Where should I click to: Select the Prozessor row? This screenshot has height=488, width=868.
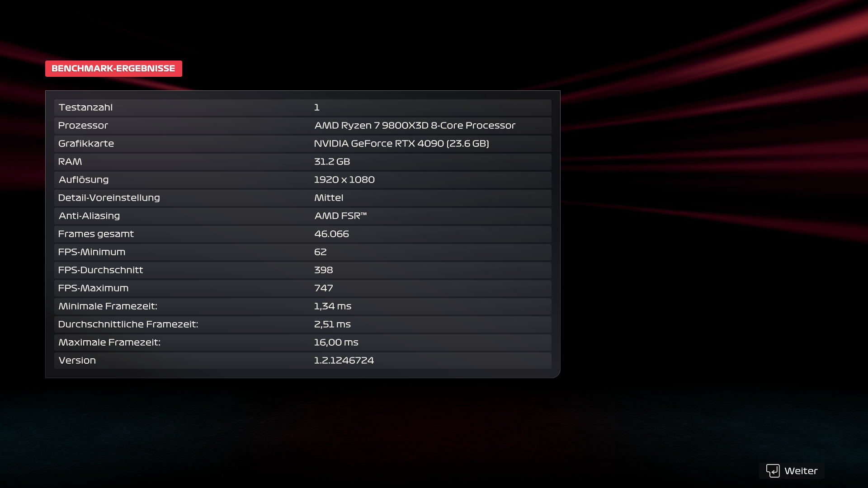click(181, 126)
